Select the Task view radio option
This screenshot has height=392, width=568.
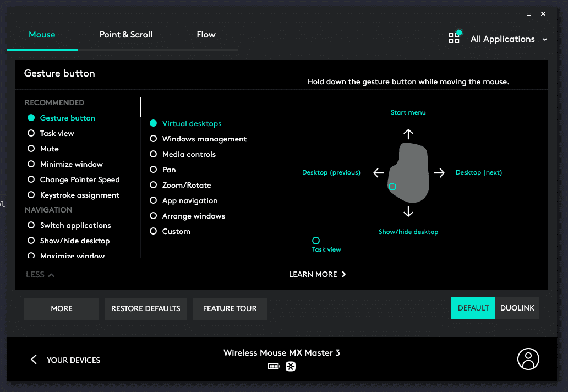(x=31, y=133)
